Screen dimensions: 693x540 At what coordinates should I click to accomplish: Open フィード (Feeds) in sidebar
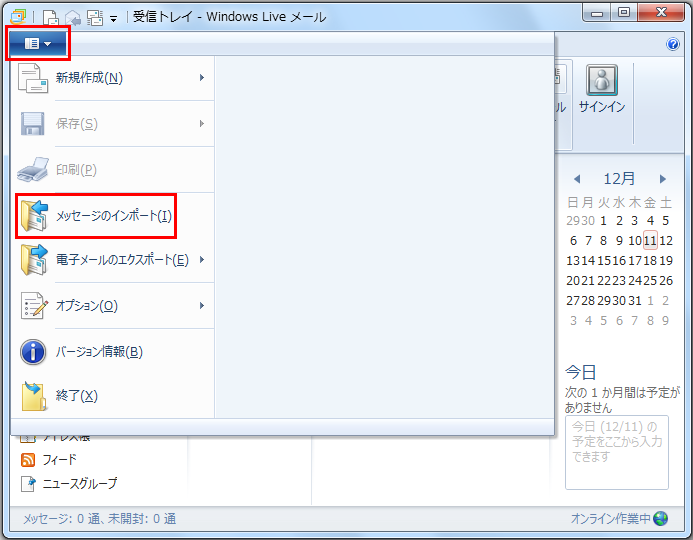tap(59, 460)
